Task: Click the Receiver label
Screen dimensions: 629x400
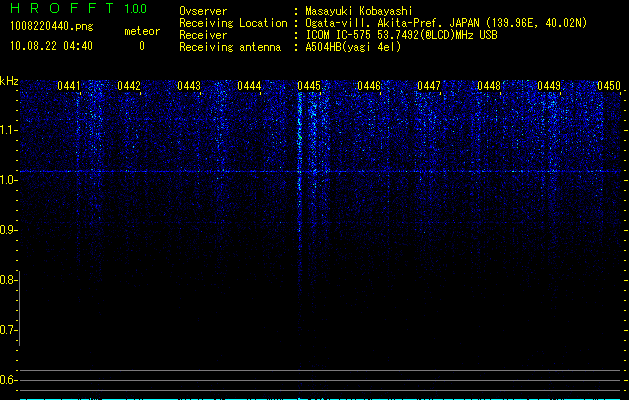Action: point(203,35)
